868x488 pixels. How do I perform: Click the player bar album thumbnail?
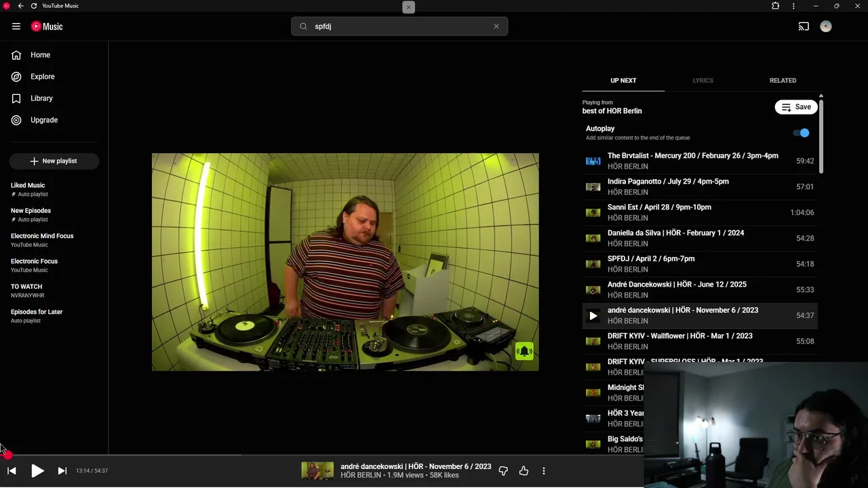(x=317, y=470)
